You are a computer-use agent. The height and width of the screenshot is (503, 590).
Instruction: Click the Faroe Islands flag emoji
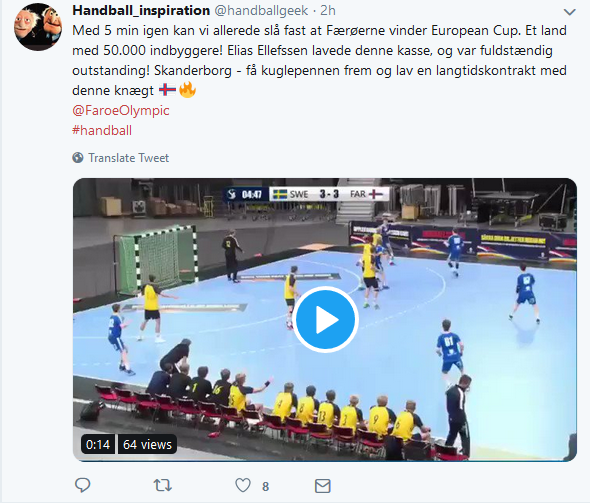coord(167,90)
